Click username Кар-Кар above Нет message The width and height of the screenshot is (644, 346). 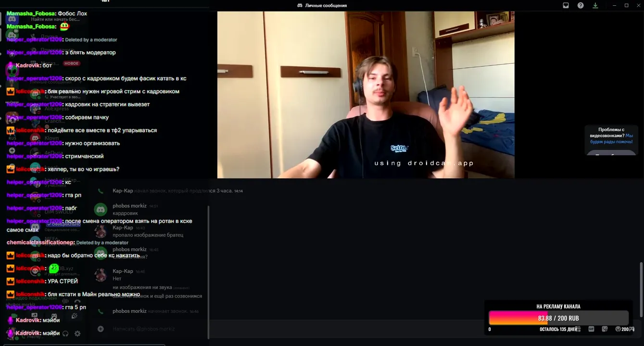pos(123,271)
